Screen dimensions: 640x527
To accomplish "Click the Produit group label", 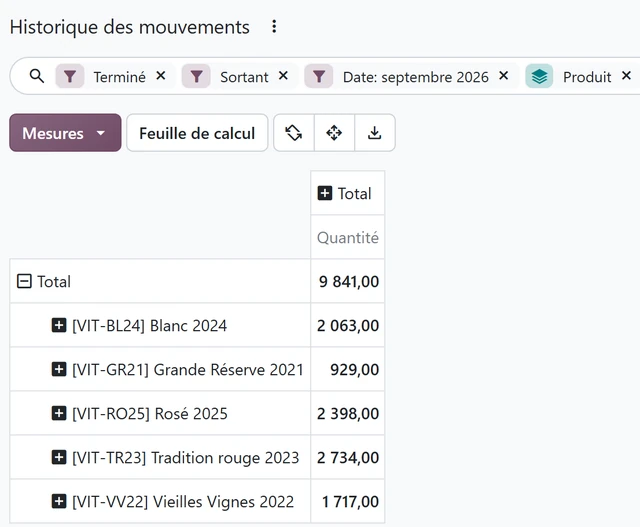I will click(x=587, y=77).
